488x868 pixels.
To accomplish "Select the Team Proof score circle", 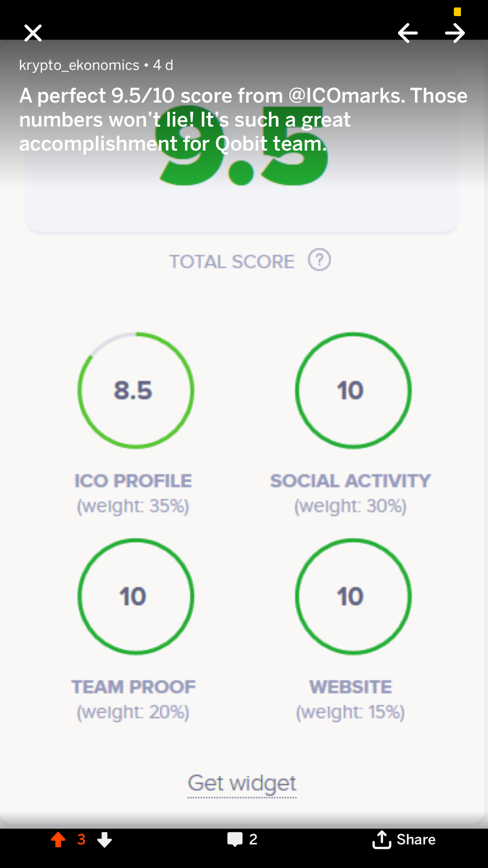I will pos(136,596).
